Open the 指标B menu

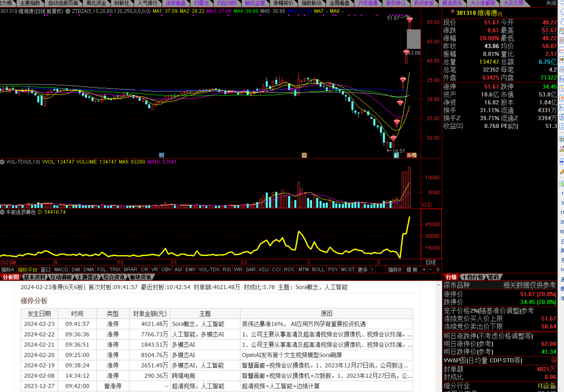395,269
